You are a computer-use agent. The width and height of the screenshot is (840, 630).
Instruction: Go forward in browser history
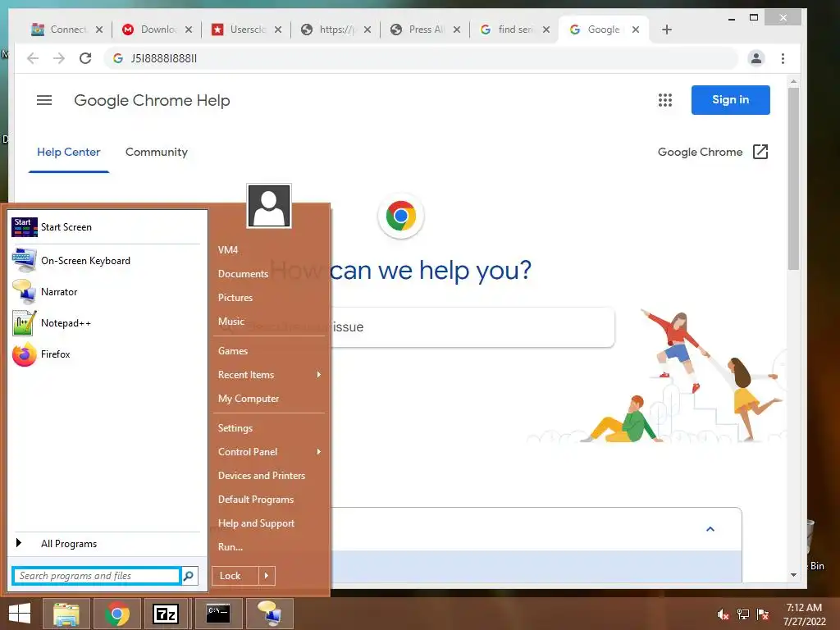59,58
